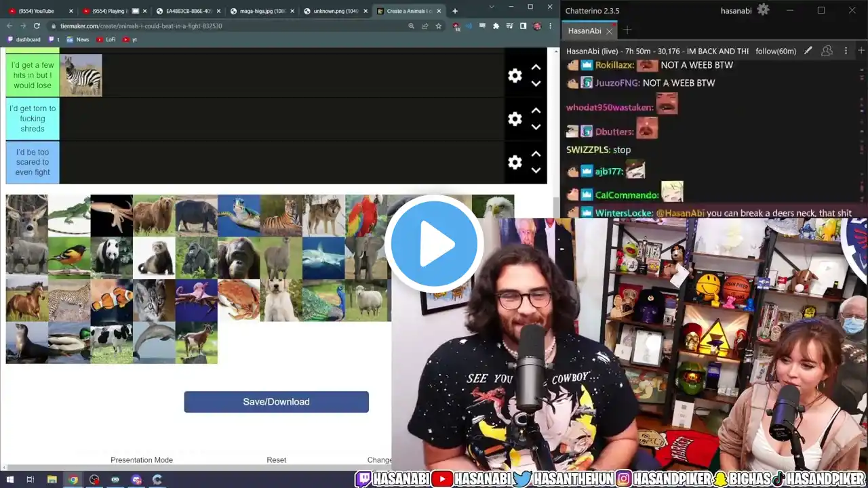Open the browser zoom magnifier icon
Screen dimensions: 868x488
pos(411,26)
